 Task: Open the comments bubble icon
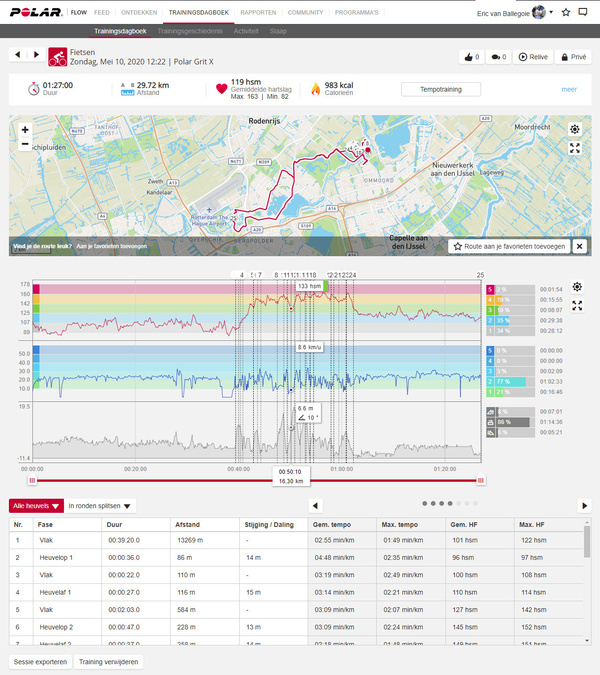point(499,57)
